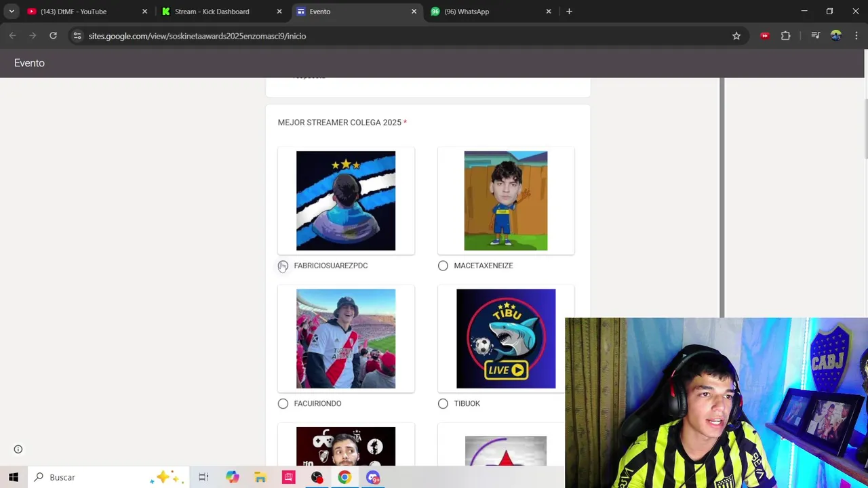The image size is (868, 488).
Task: Click TIBUOK shark logo image
Action: [506, 339]
